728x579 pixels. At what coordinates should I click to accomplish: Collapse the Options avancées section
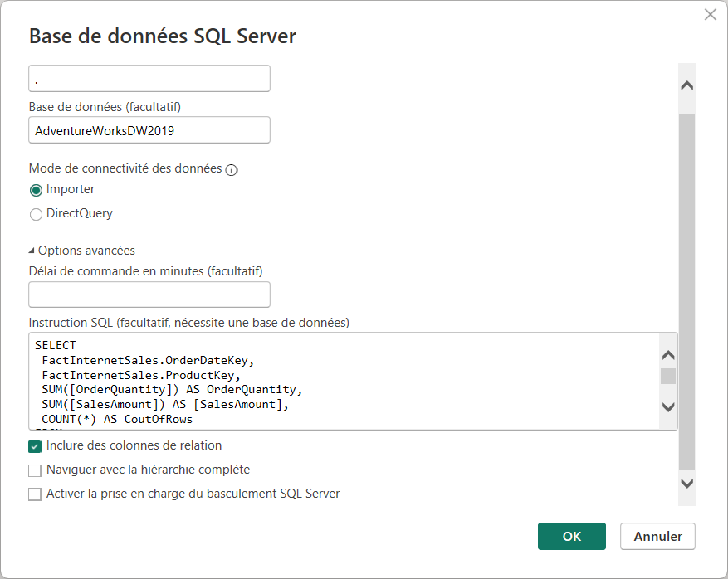click(32, 251)
